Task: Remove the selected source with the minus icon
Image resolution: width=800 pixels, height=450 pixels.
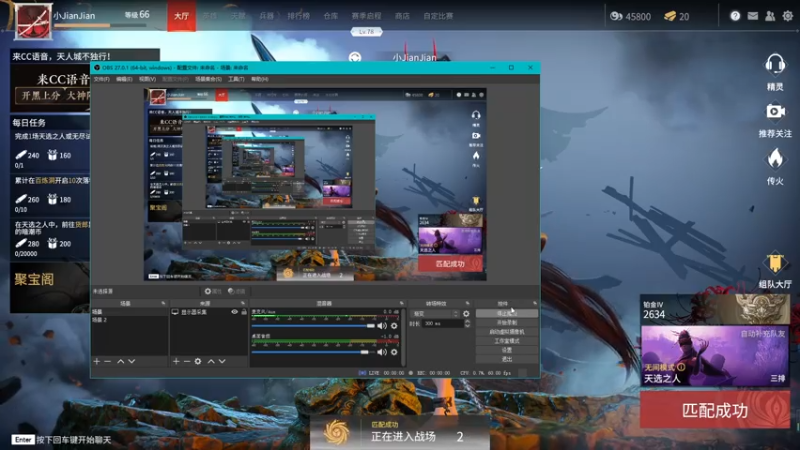Action: click(187, 361)
